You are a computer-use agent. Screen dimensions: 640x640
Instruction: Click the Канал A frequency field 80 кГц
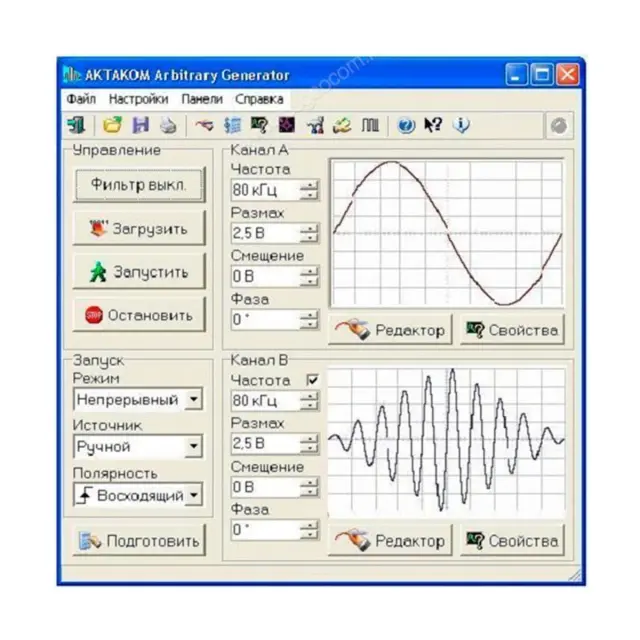265,190
